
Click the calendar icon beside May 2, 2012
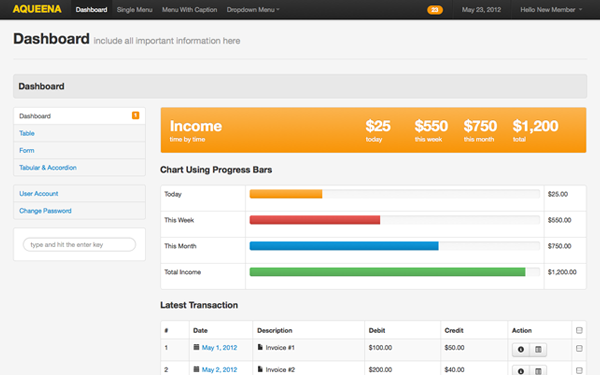pos(196,369)
